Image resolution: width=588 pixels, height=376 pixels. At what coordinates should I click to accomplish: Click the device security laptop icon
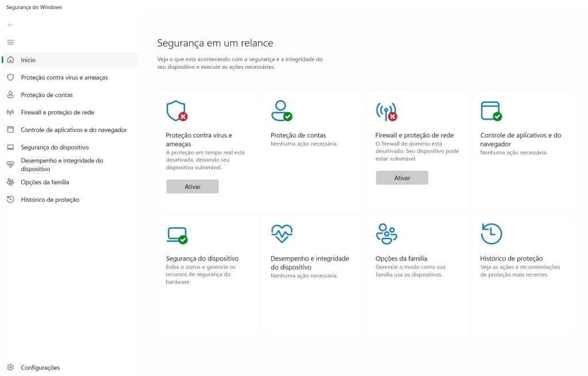pyautogui.click(x=176, y=234)
